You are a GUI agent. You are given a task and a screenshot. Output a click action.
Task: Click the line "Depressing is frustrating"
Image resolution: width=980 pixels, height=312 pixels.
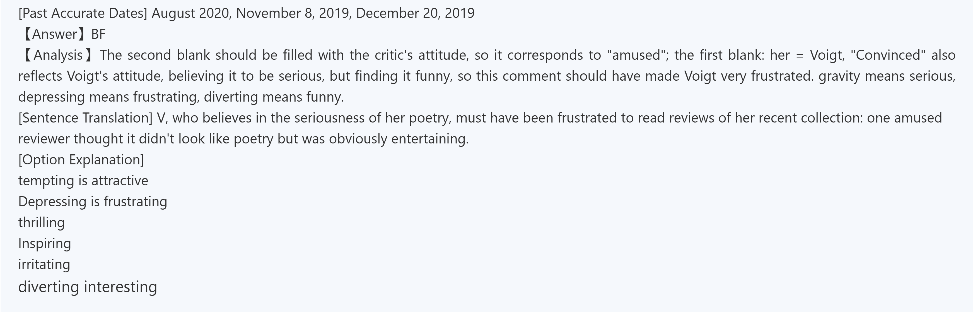(92, 202)
